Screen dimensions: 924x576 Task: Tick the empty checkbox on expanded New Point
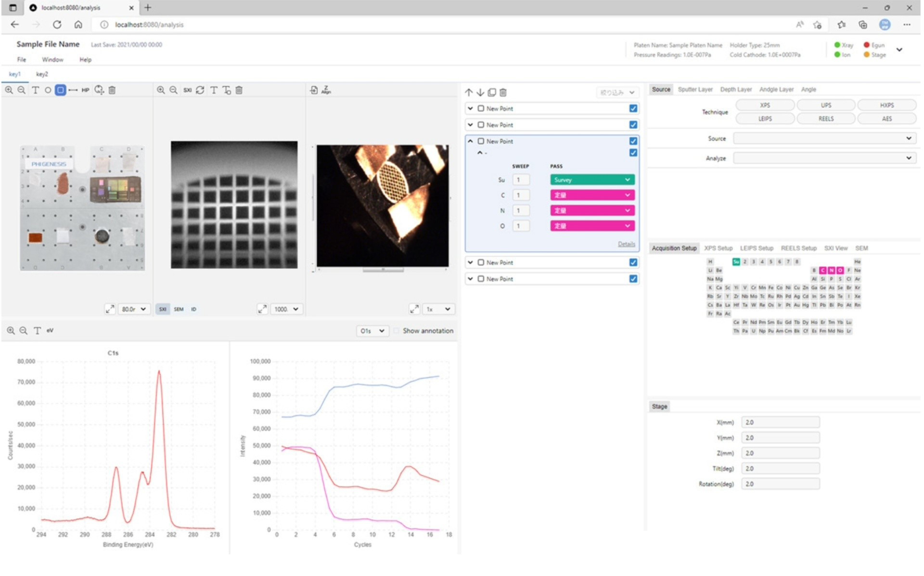click(481, 142)
